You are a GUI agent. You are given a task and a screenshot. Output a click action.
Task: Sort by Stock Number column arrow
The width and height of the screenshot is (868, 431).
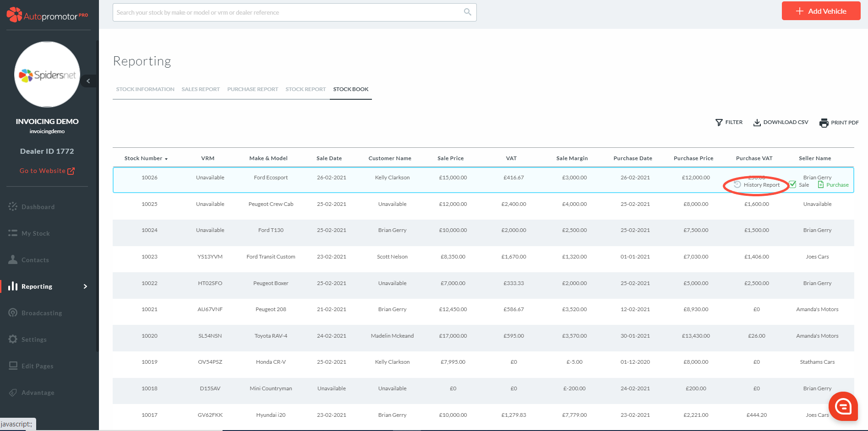(x=166, y=159)
